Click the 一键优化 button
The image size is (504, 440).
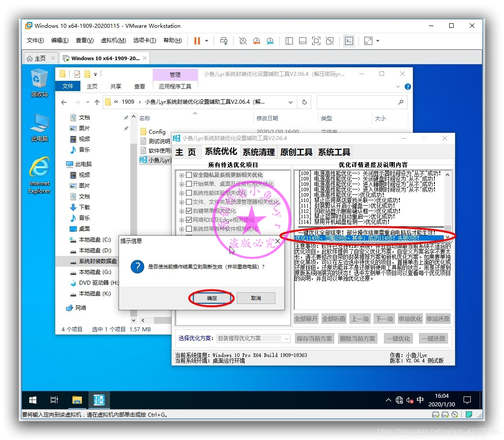[x=398, y=339]
